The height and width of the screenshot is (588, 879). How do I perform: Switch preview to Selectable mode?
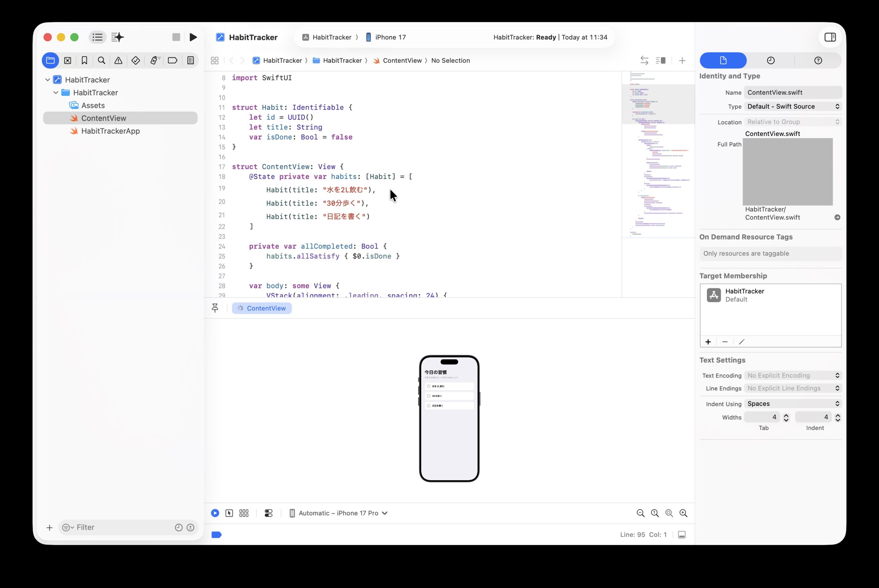(229, 513)
